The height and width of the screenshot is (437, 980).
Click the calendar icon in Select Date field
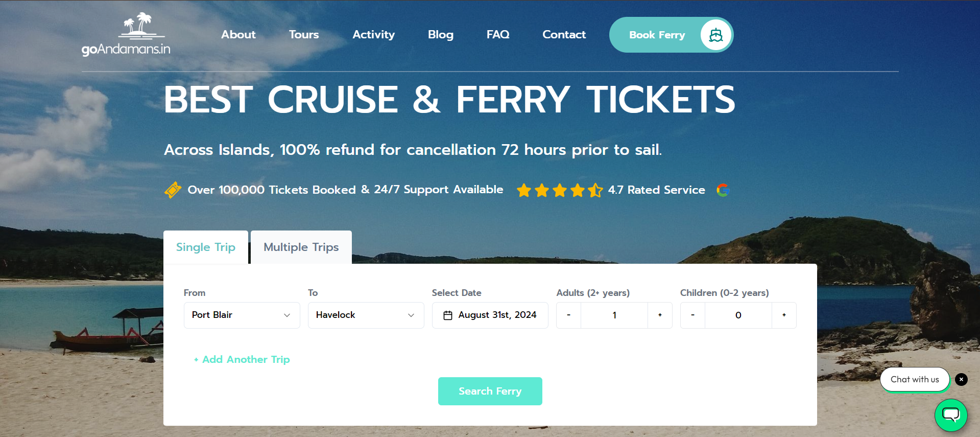tap(448, 315)
